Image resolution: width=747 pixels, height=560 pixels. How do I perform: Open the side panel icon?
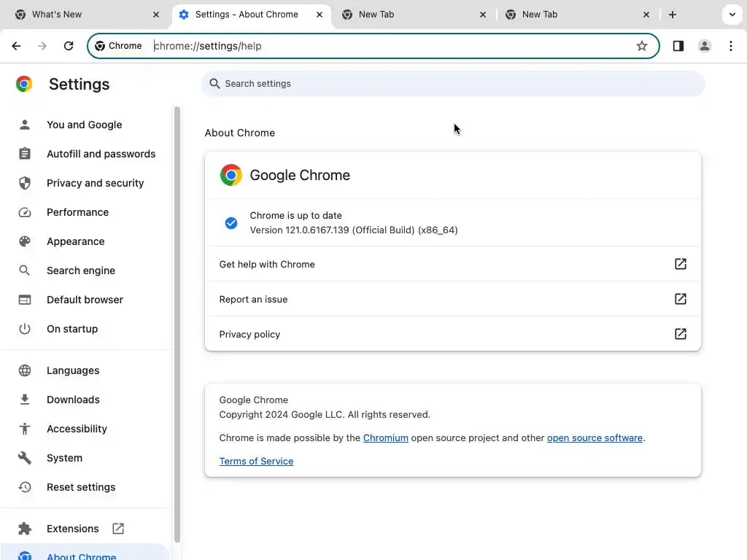[678, 46]
